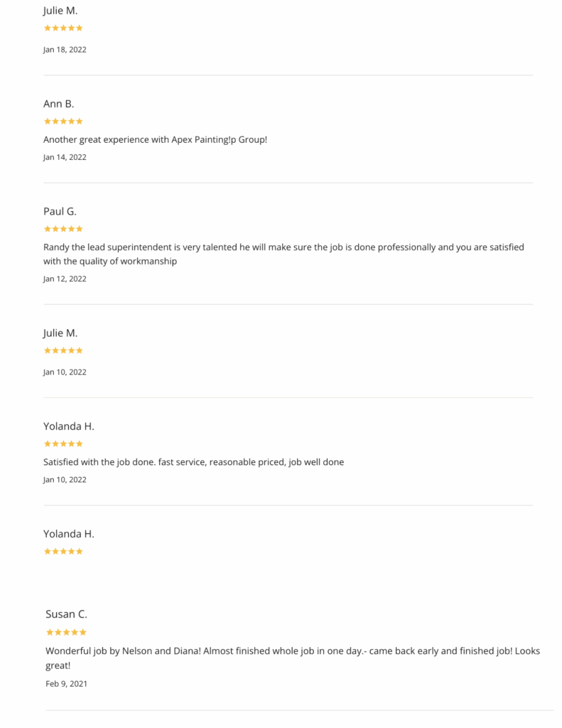
Task: Click the Julie M. name above the Jan 10 date
Action: tap(60, 333)
